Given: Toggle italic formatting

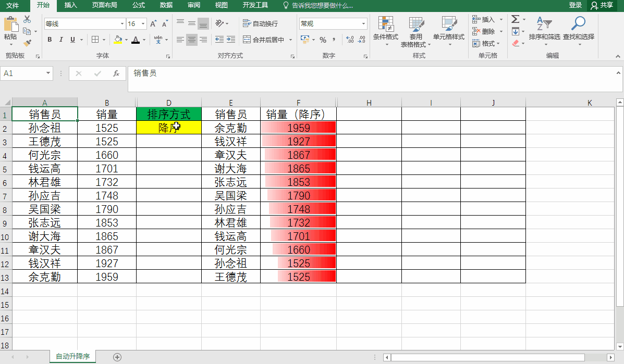Looking at the screenshot, I should 61,40.
